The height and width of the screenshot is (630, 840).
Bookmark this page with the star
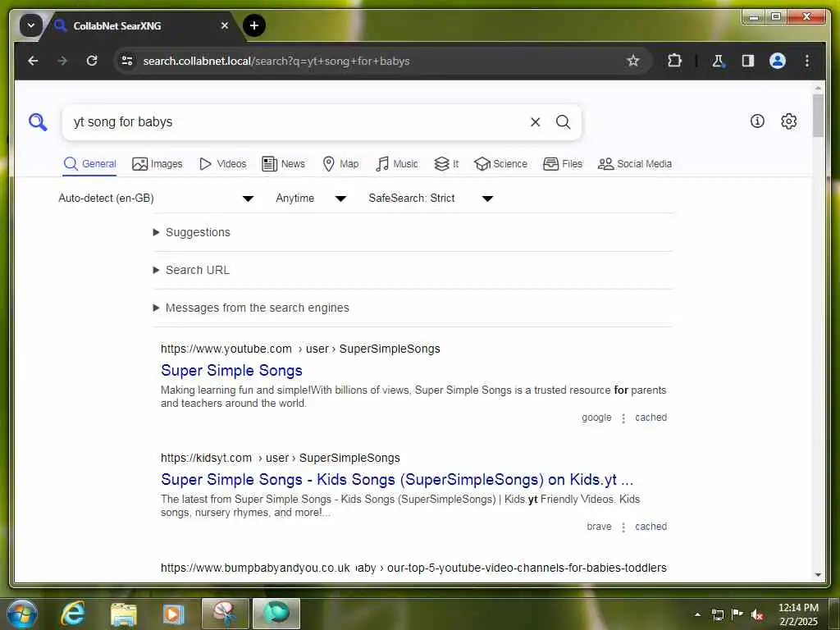[632, 61]
